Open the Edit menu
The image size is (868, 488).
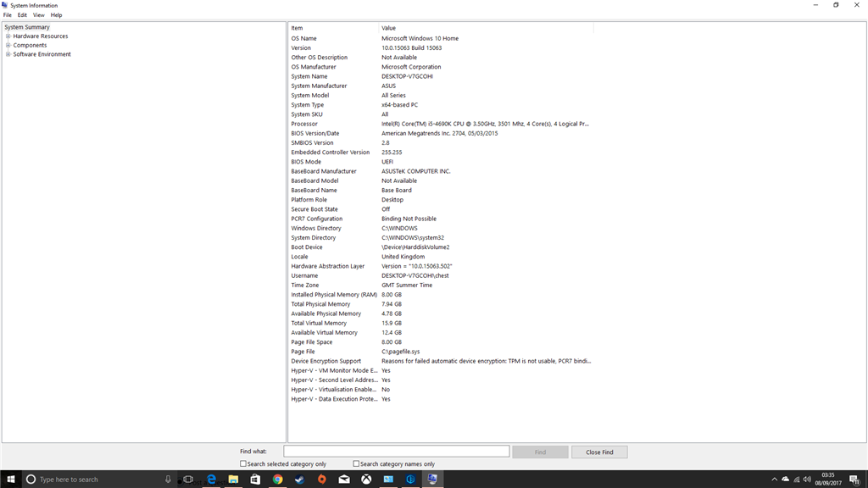pos(22,15)
